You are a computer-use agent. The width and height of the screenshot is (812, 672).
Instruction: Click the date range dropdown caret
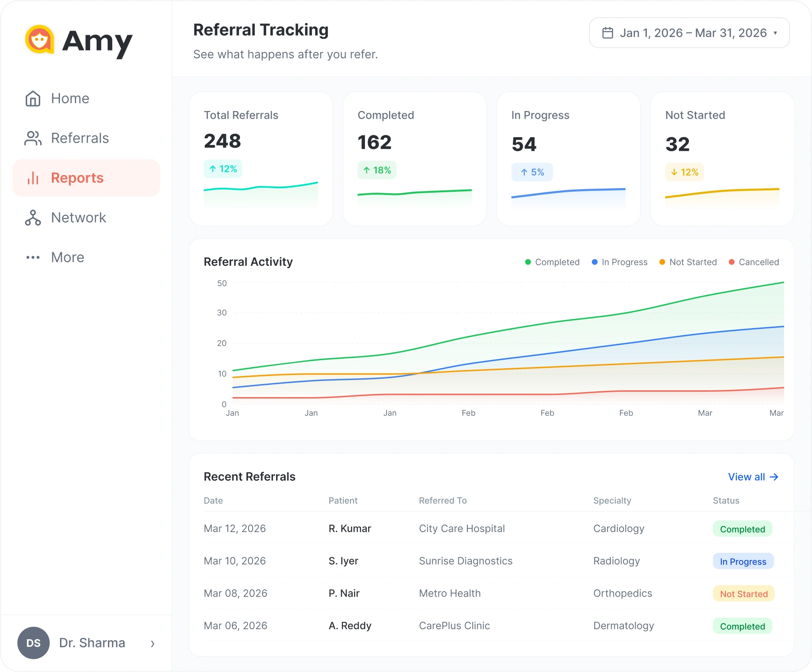click(x=775, y=33)
